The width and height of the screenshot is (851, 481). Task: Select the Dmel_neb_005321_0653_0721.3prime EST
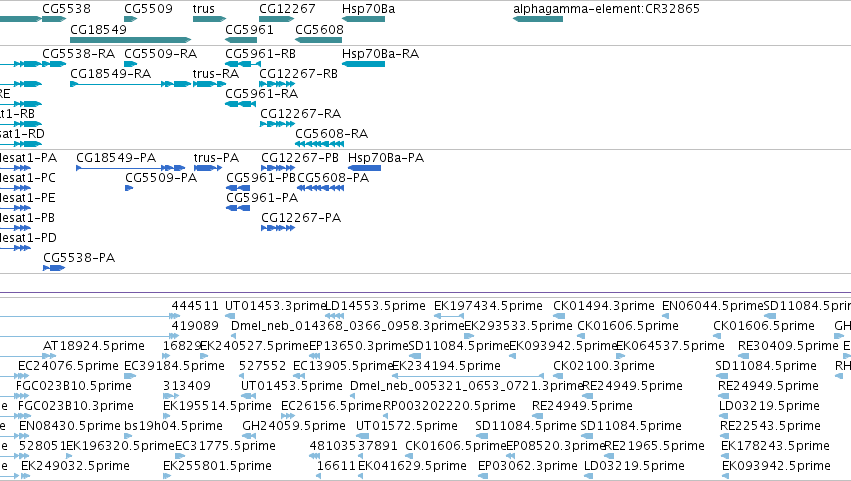click(x=353, y=396)
